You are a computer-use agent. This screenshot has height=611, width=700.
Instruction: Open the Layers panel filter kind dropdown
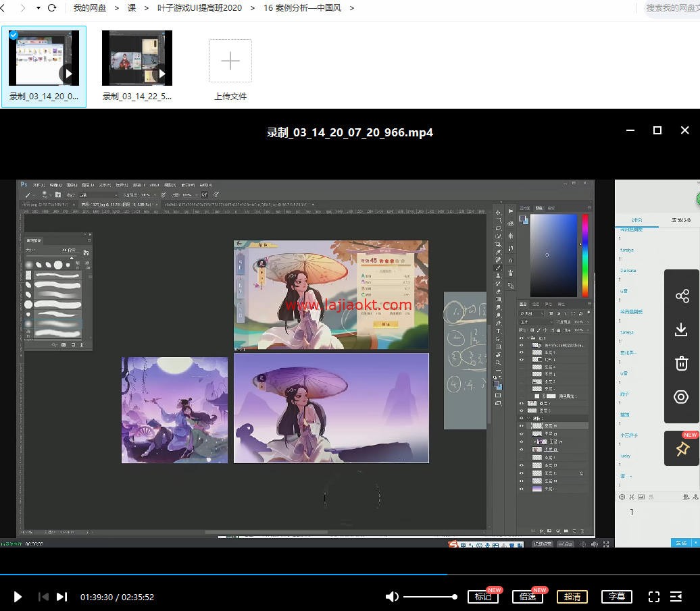point(531,313)
